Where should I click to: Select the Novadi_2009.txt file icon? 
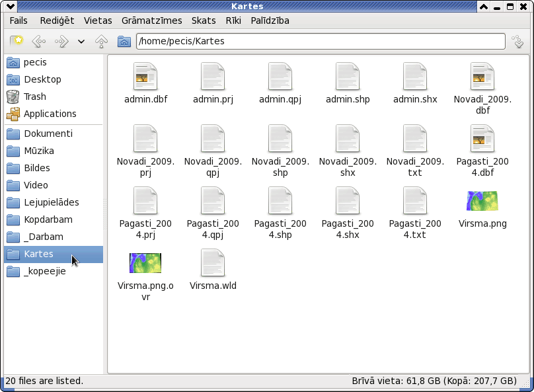(x=415, y=139)
